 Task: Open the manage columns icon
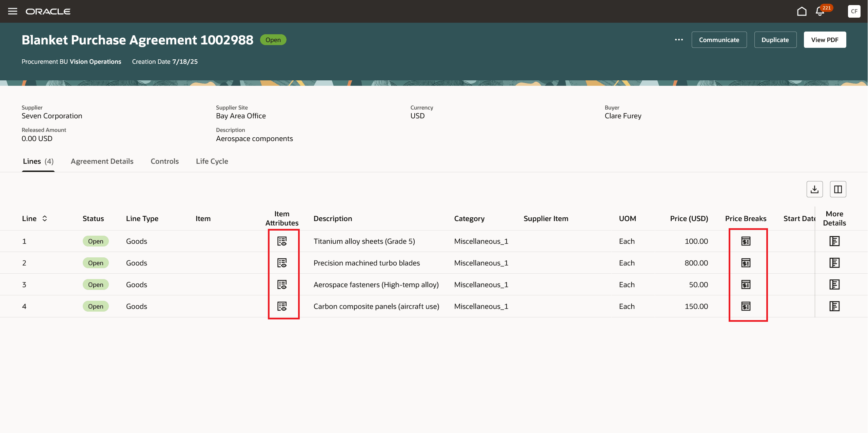tap(838, 189)
